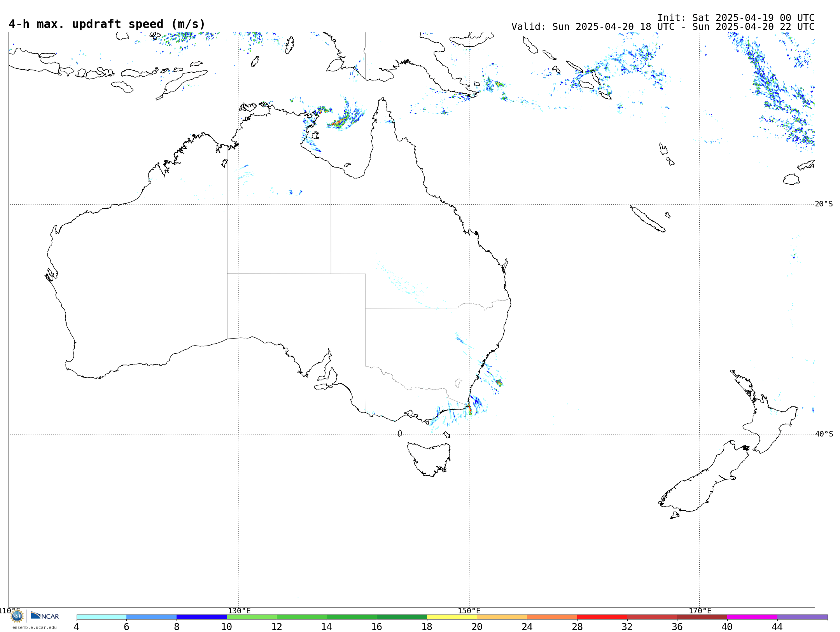
Task: Click the '150°E' longitude label
Action: click(x=469, y=611)
